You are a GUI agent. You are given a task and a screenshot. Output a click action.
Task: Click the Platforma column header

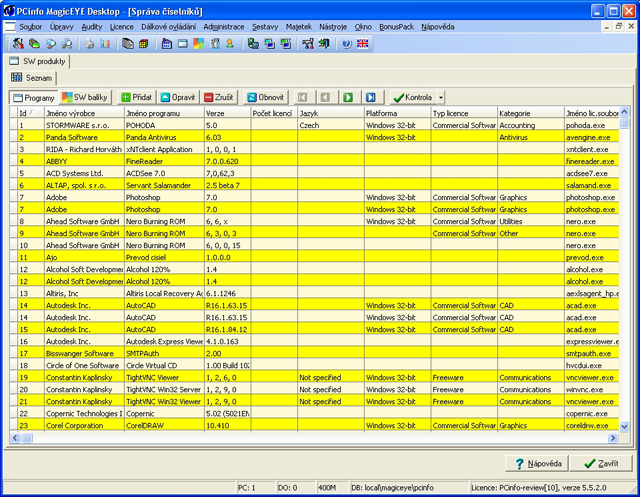[x=398, y=113]
